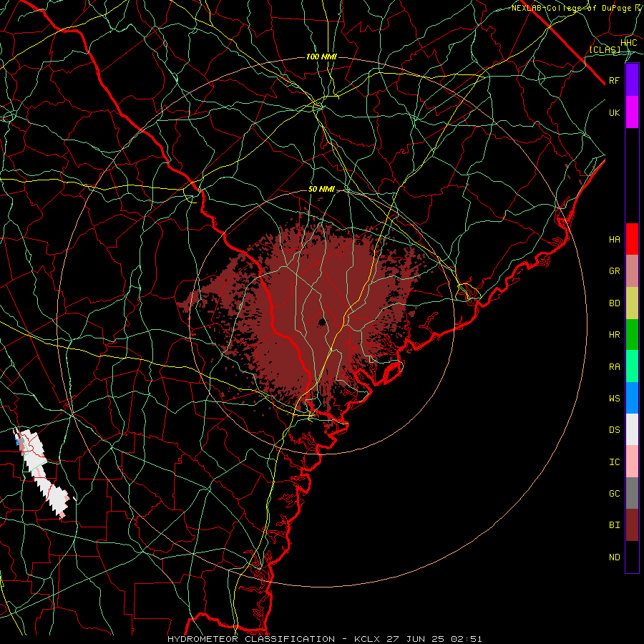Click the BD legend label

tap(615, 303)
